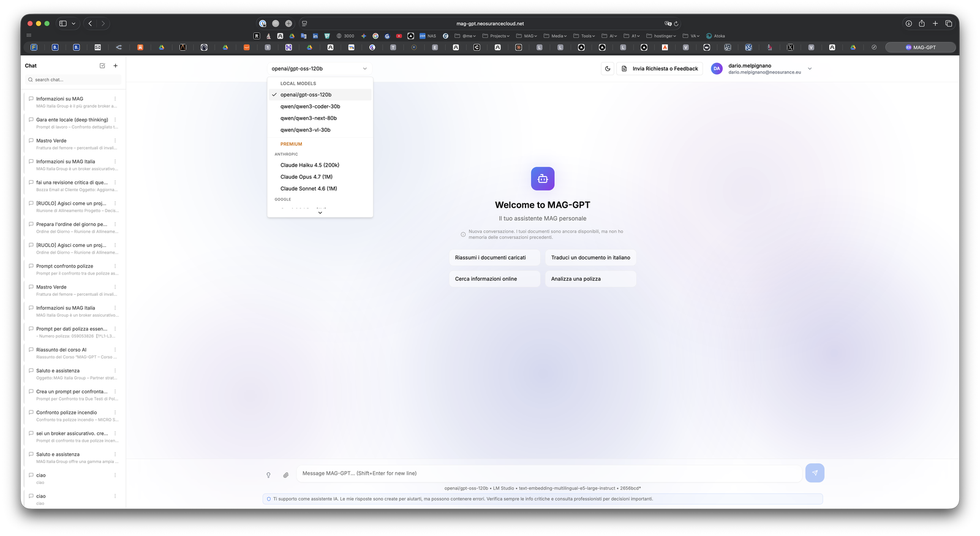Open the Media bookmarks folder

click(556, 36)
